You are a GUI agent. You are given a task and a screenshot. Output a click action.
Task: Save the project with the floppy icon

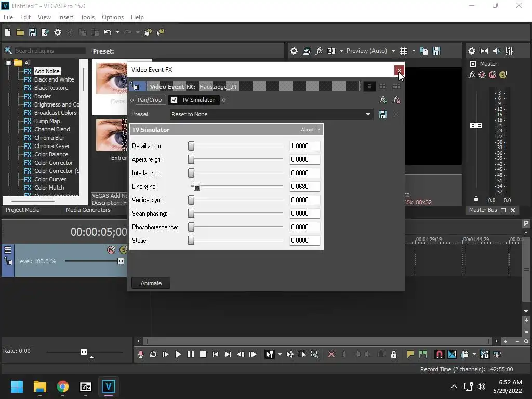33,32
